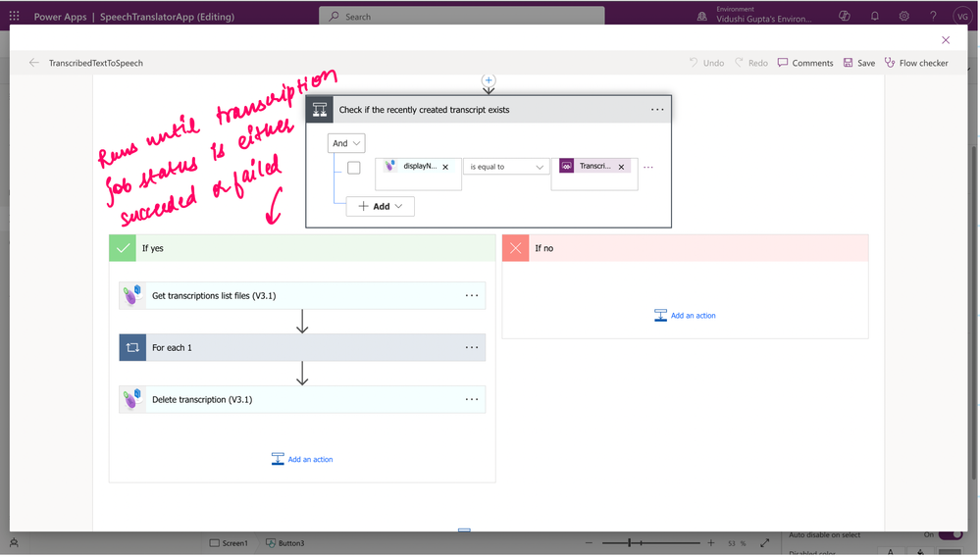Open the Power Apps app launcher waffle
The image size is (980, 557).
[15, 17]
